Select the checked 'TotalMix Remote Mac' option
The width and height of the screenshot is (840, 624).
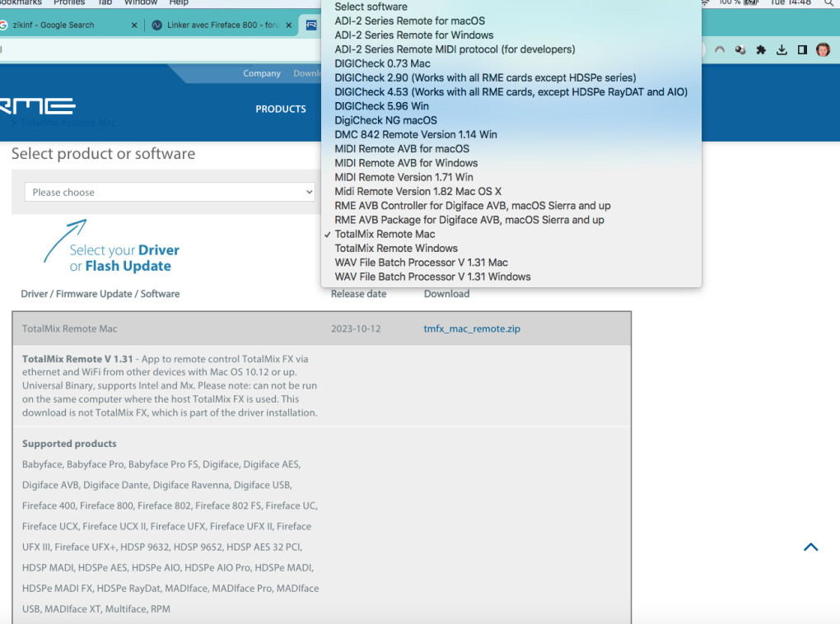pos(385,234)
